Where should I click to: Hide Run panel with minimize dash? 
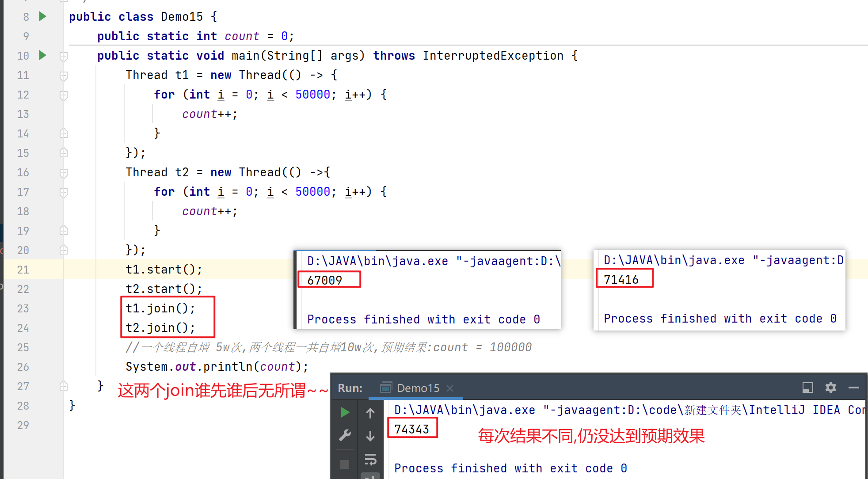point(853,388)
